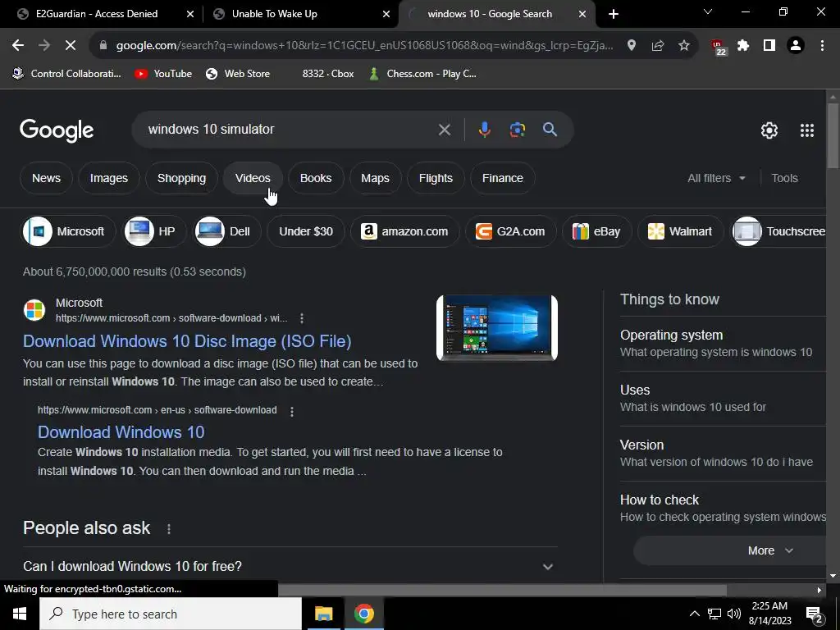The image size is (840, 630).
Task: Close the E2Guardian - Access Denied tab
Action: click(189, 14)
